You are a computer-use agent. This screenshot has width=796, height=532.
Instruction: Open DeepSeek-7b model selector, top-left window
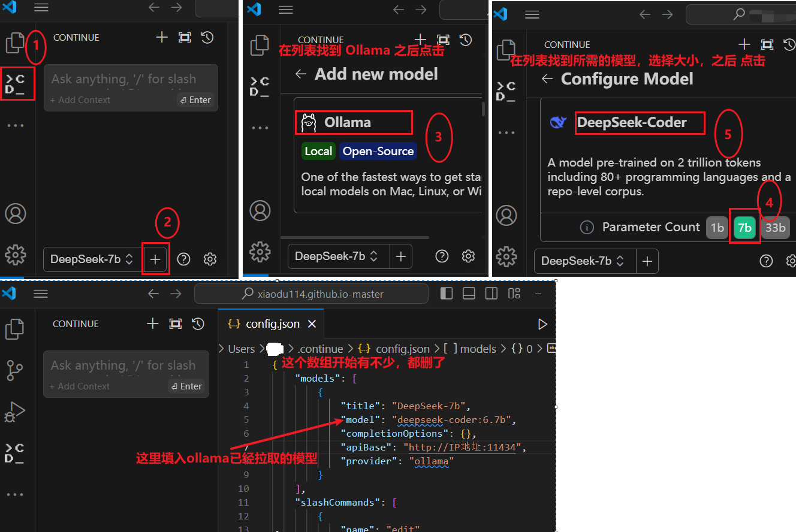coord(92,259)
